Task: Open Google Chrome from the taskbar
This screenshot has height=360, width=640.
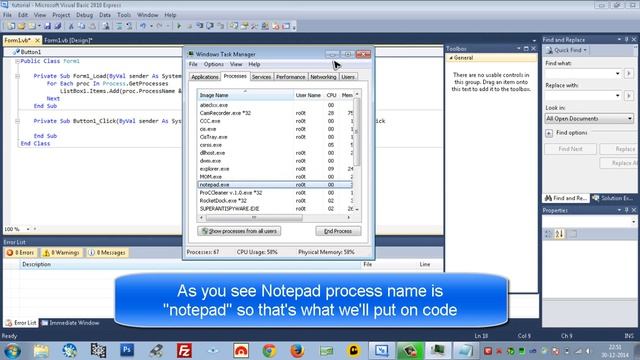Action: pyautogui.click(x=269, y=350)
